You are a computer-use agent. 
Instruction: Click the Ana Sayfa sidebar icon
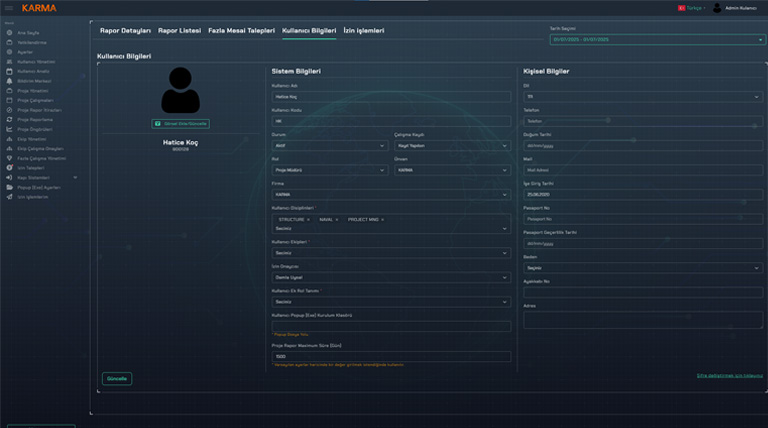[x=9, y=33]
